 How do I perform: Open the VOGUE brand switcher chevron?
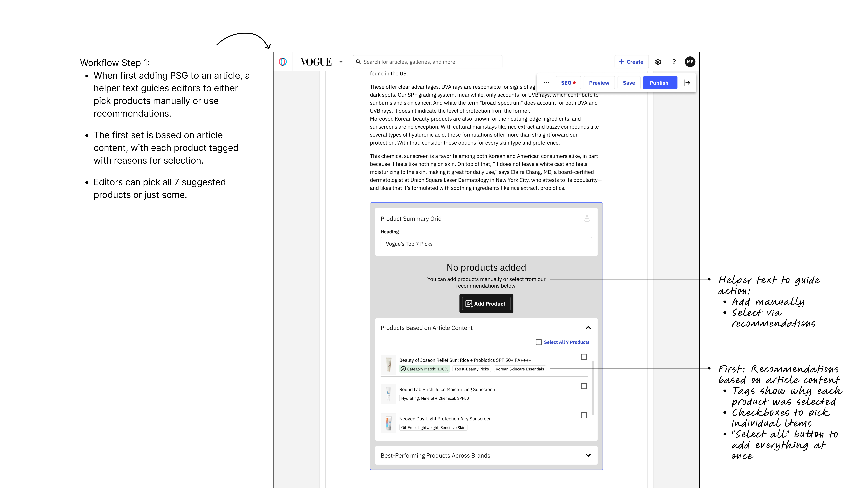341,62
